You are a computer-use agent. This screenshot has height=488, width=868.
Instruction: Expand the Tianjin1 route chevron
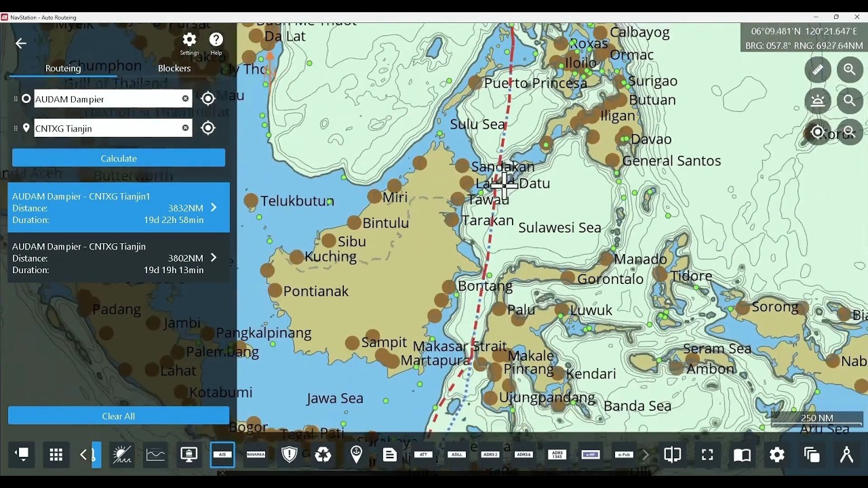214,207
